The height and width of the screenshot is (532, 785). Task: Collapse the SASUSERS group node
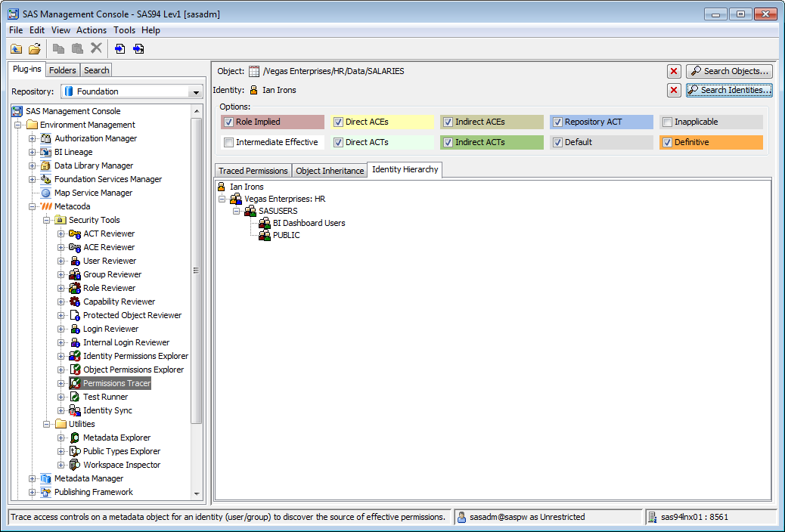(237, 211)
